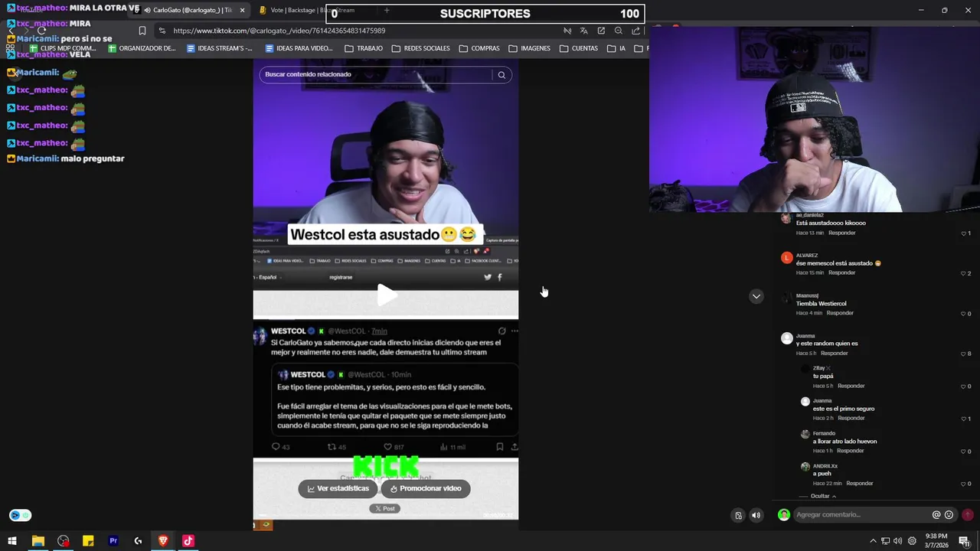The width and height of the screenshot is (980, 551).
Task: Focus the 'Buscar contenido relacionado' search field
Action: pyautogui.click(x=375, y=74)
